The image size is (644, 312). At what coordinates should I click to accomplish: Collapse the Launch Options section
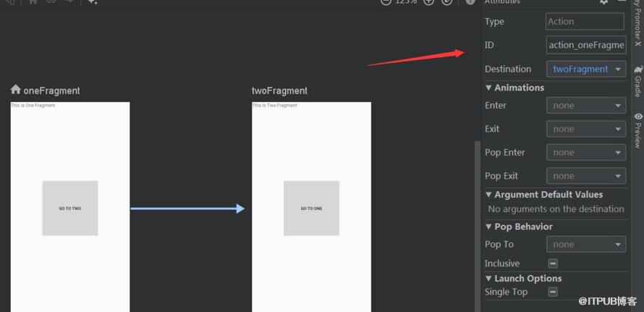(x=488, y=279)
